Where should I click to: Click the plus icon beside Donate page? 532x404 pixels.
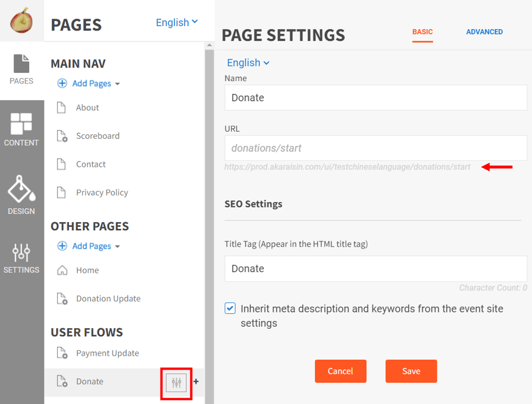pos(196,382)
